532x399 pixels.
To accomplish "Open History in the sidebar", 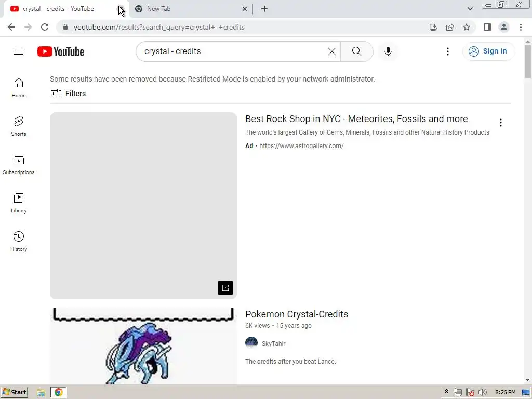I will pos(19,241).
